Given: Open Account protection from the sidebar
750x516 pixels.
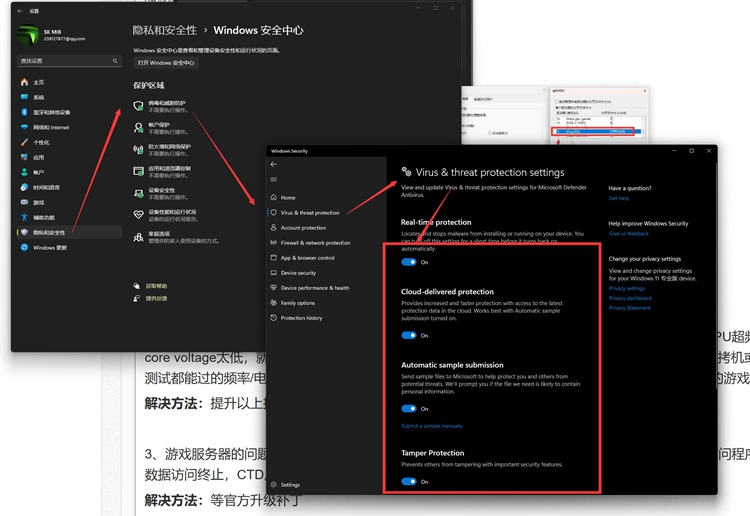Looking at the screenshot, I should (x=303, y=228).
